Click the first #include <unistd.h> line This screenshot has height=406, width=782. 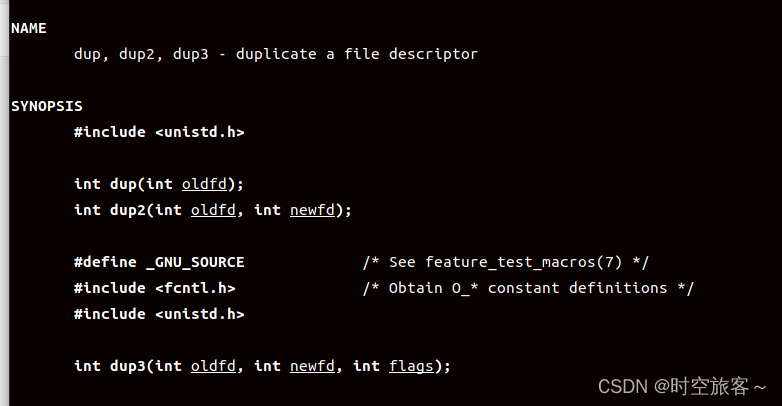(158, 132)
